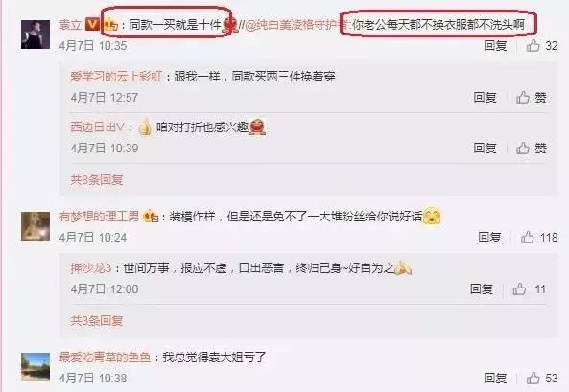Reply to 袁立's comment
The width and height of the screenshot is (569, 392).
[495, 45]
